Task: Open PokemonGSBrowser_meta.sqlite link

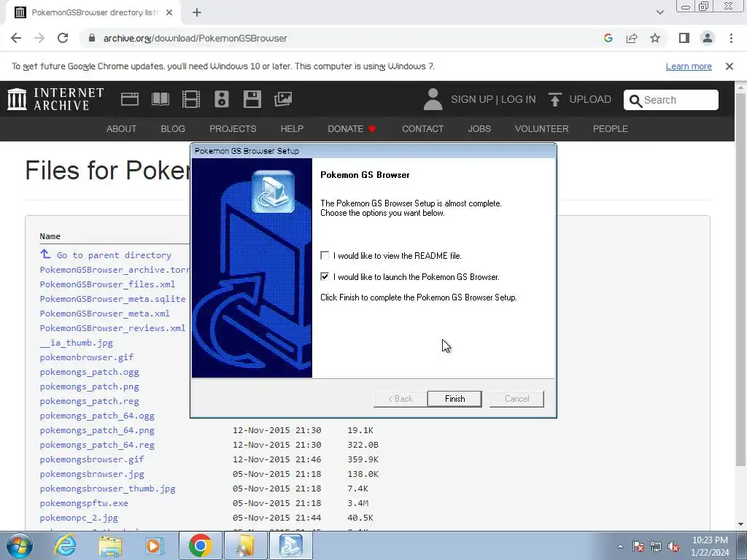Action: [x=112, y=299]
